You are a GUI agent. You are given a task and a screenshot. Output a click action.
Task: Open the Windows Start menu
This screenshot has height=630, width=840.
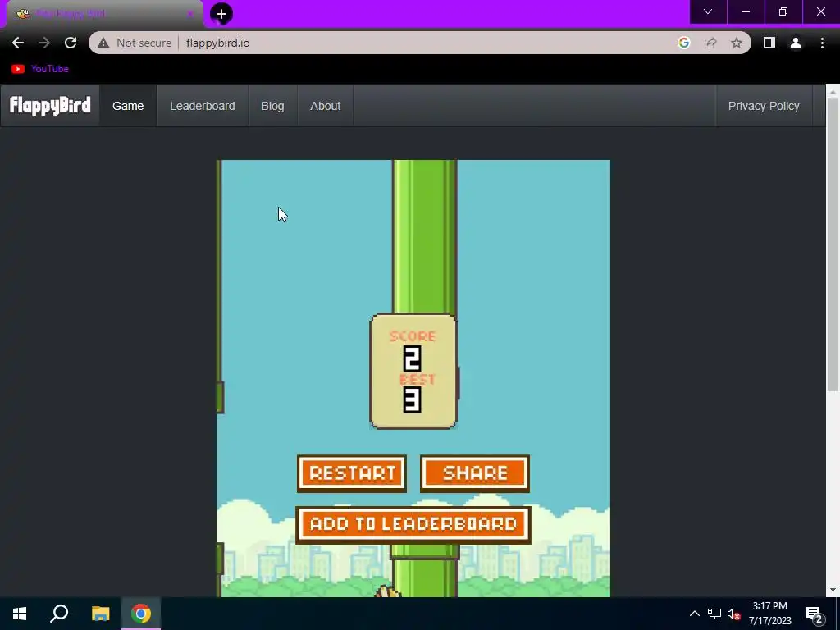tap(20, 614)
